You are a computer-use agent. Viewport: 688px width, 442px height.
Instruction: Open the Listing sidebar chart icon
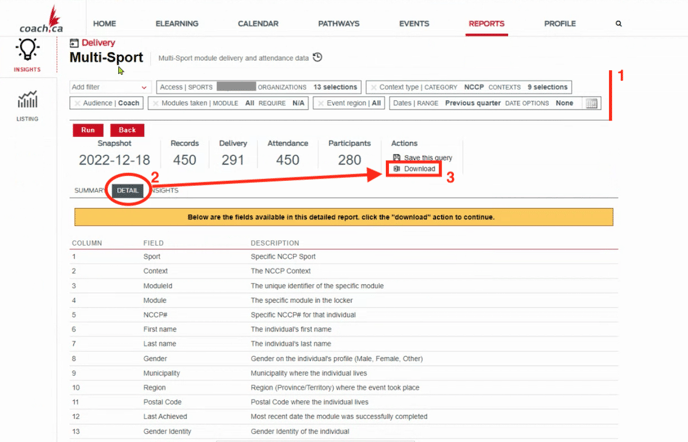click(x=27, y=100)
